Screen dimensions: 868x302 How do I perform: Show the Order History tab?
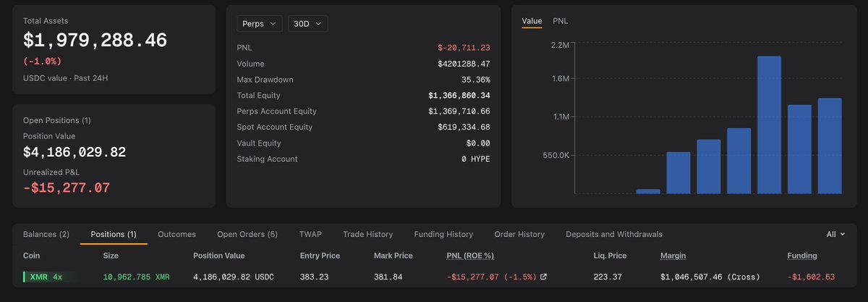click(x=519, y=235)
